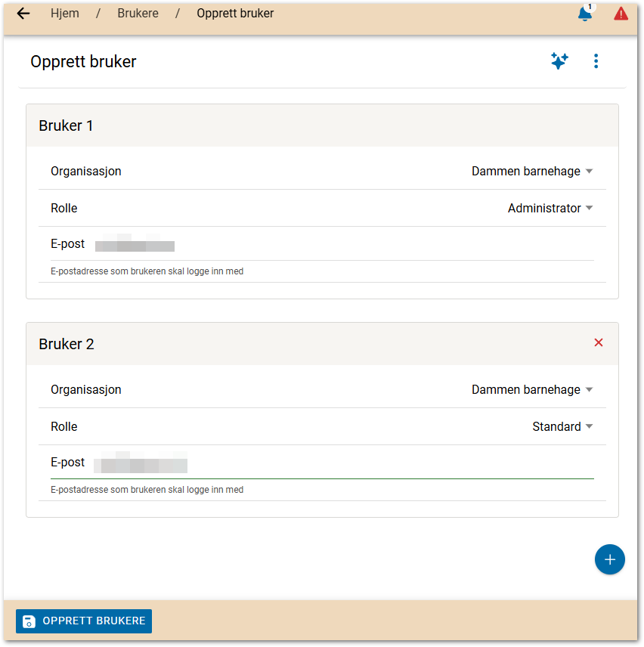Open Organisasjon dropdown for Bruker 1
Viewport: 644px width, 647px height.
click(x=531, y=172)
